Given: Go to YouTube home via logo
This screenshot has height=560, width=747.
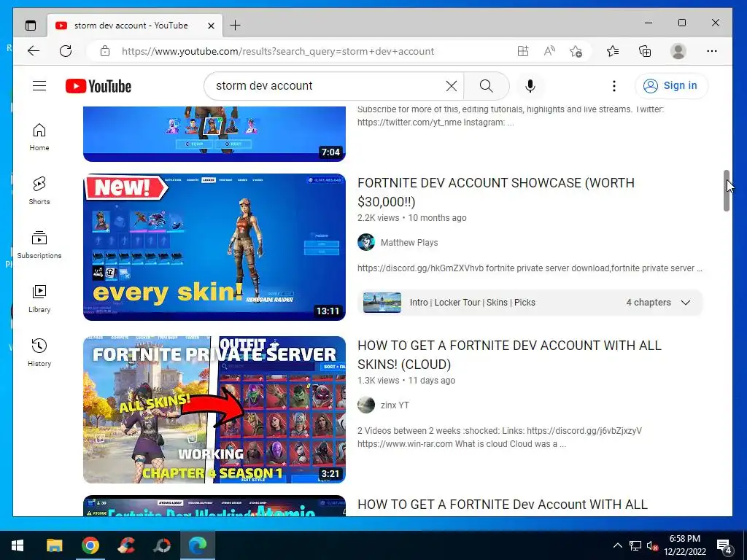Looking at the screenshot, I should [98, 86].
